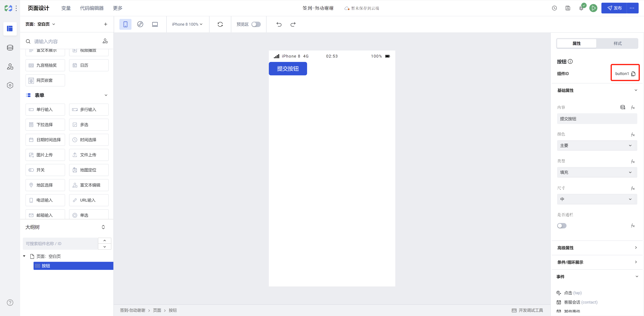Click the outline tree search field
This screenshot has width=644, height=316.
tap(60, 244)
